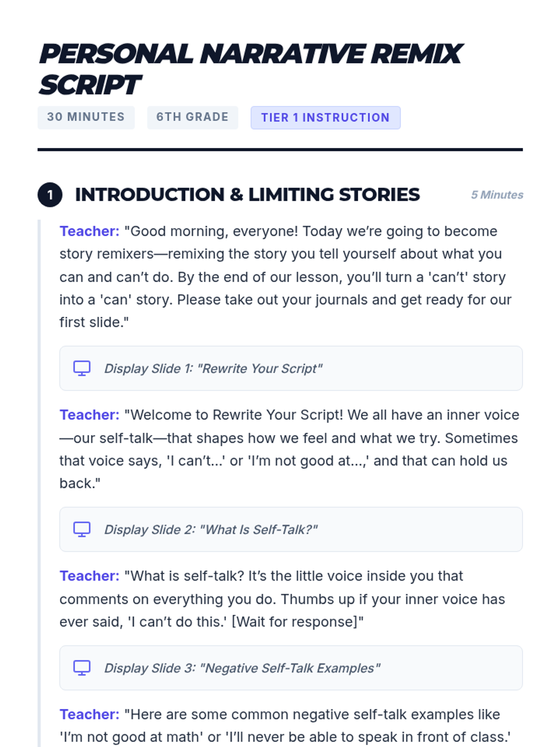Open the "Rewrite Your Script" slide callout

(x=291, y=368)
